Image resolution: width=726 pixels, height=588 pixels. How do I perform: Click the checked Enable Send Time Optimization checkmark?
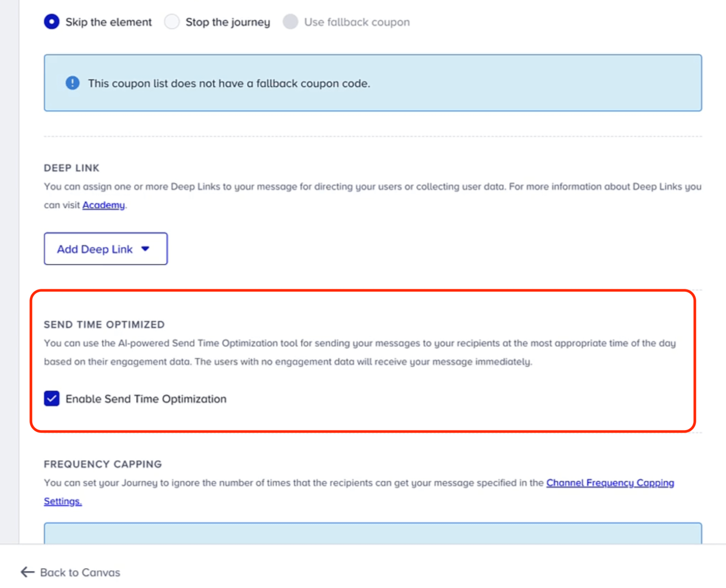click(x=51, y=398)
